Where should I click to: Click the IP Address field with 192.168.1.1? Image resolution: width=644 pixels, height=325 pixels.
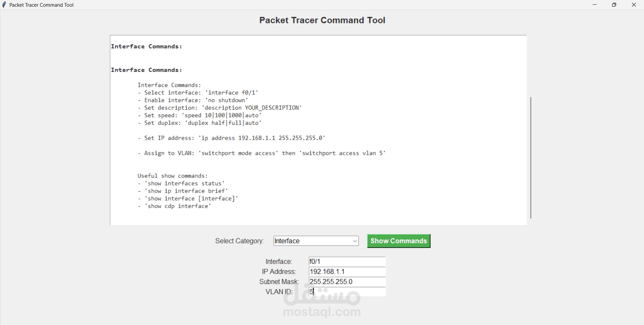[x=347, y=272]
